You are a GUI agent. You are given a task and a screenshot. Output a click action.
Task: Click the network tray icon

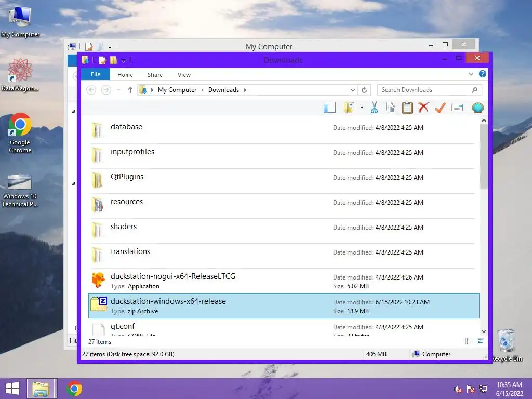coord(483,389)
